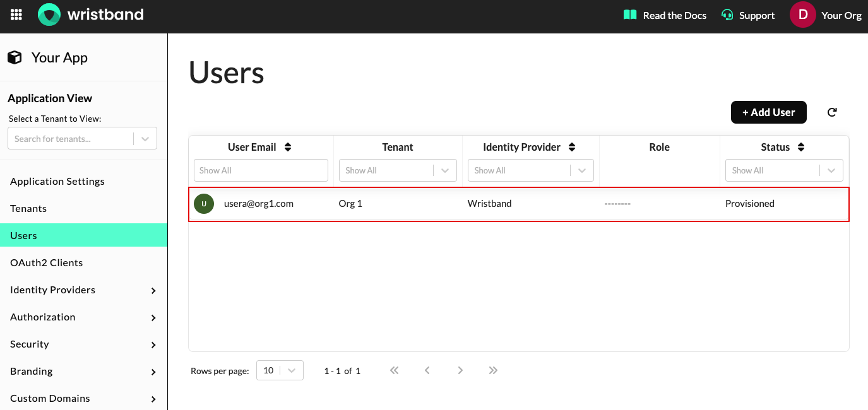Screen dimensions: 868x410
Task: Select the usera@org1.com email cell
Action: click(259, 204)
